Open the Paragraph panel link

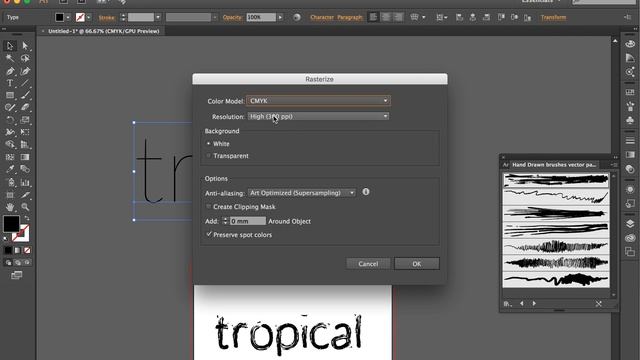tap(350, 18)
